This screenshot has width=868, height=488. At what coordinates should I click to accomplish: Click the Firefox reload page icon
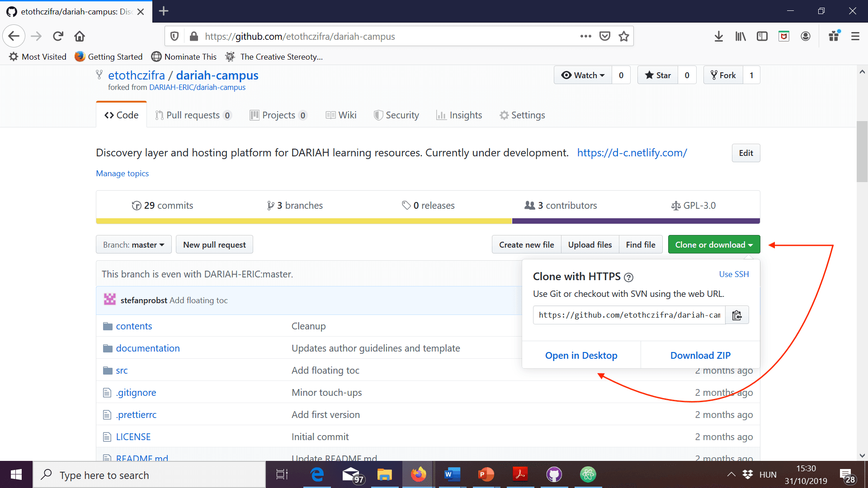(58, 36)
